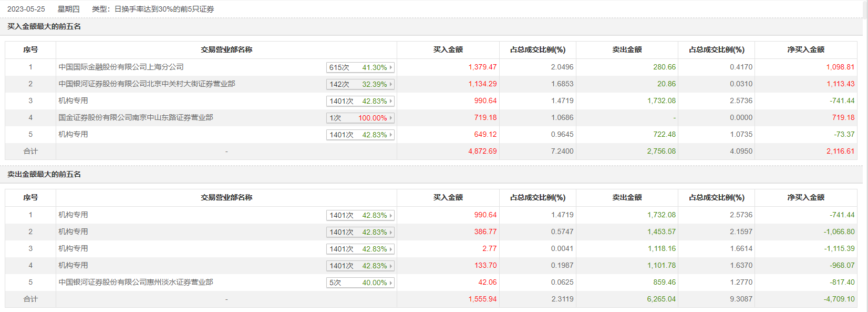Click 国金证券南京中山东路证券营业部 link
Screen dimensions: 868x312
pos(136,117)
